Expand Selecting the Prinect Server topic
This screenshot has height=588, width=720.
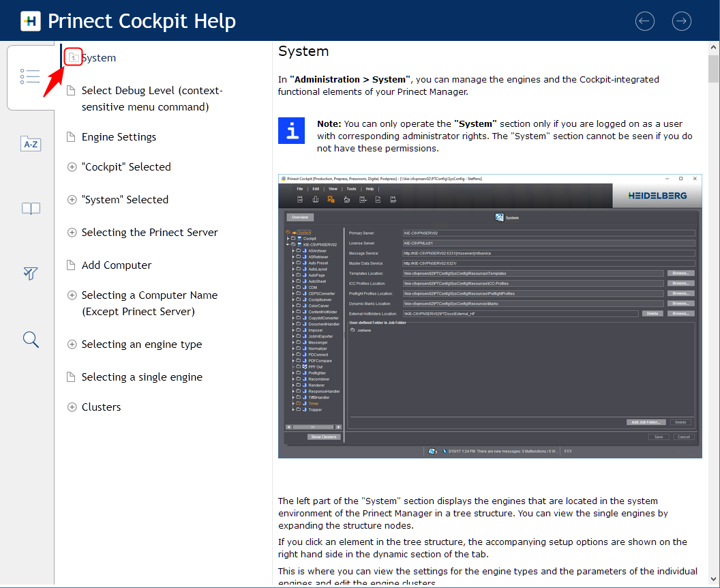[72, 233]
